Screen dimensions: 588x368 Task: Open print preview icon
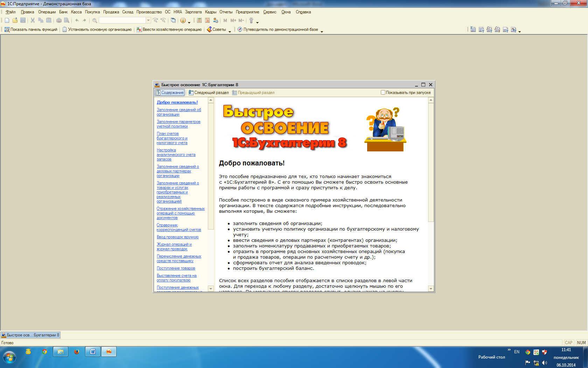point(66,20)
